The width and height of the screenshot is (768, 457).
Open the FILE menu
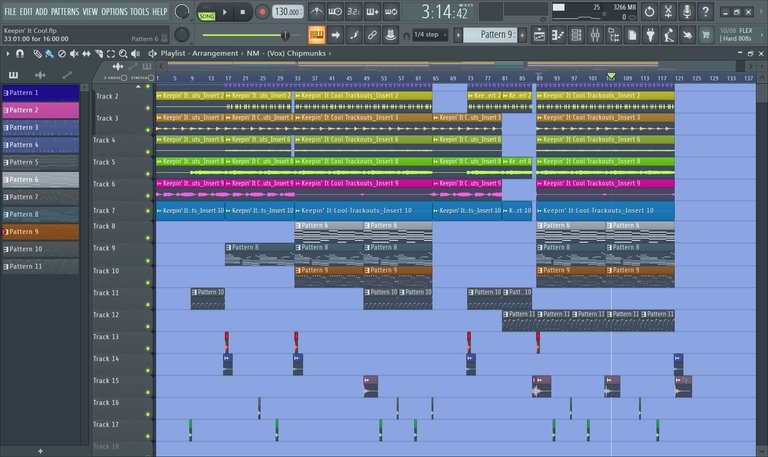pyautogui.click(x=10, y=11)
